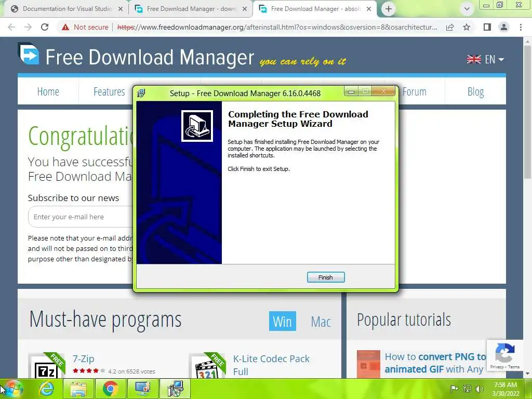Close the Documentation for Visual Studio tab

(x=120, y=9)
